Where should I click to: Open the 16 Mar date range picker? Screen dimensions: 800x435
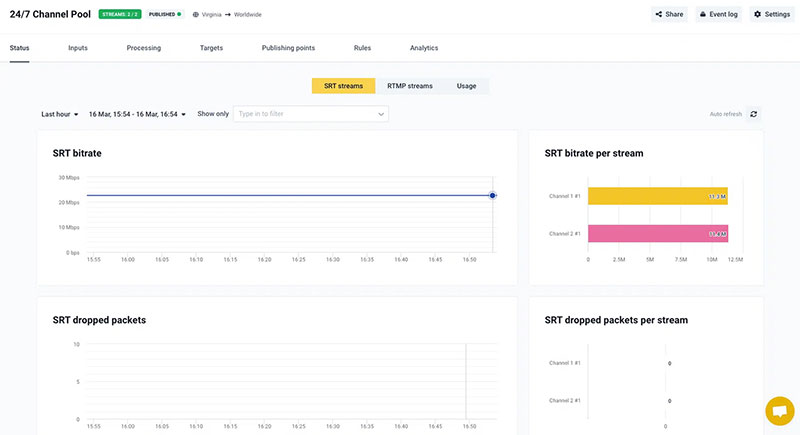(137, 114)
